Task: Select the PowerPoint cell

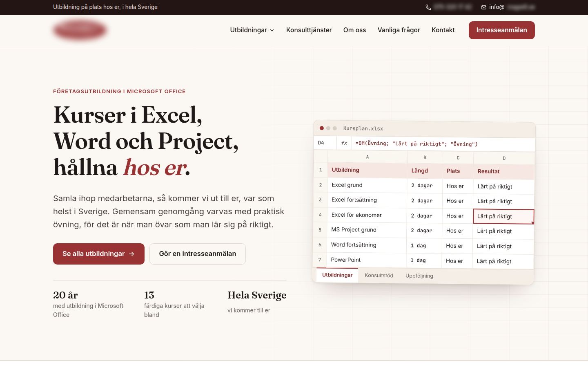Action: pyautogui.click(x=366, y=260)
